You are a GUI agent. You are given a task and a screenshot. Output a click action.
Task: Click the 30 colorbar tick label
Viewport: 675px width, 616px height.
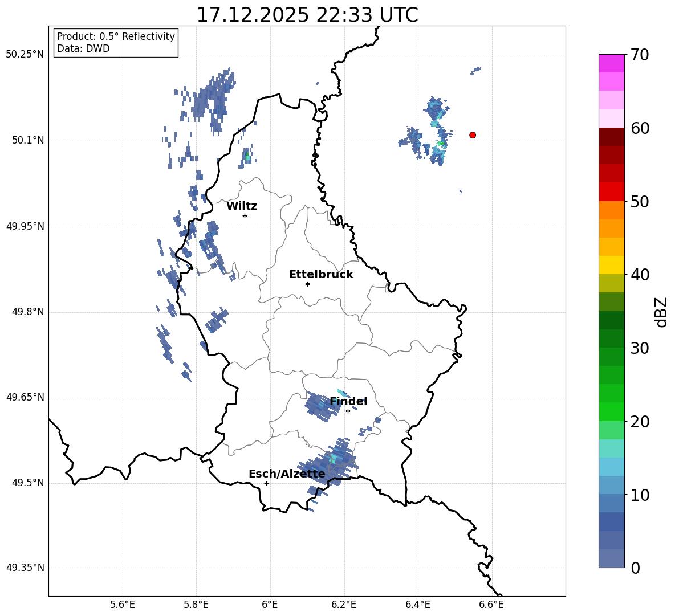pyautogui.click(x=640, y=348)
